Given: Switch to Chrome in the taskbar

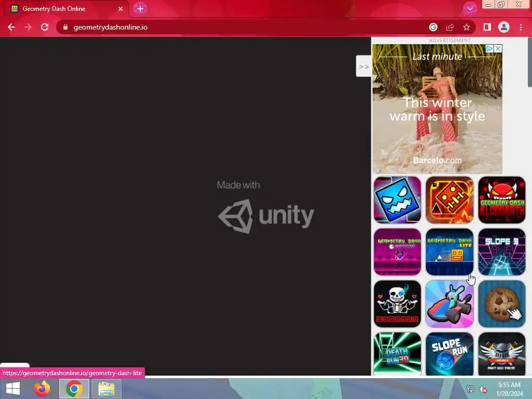Looking at the screenshot, I should [74, 389].
